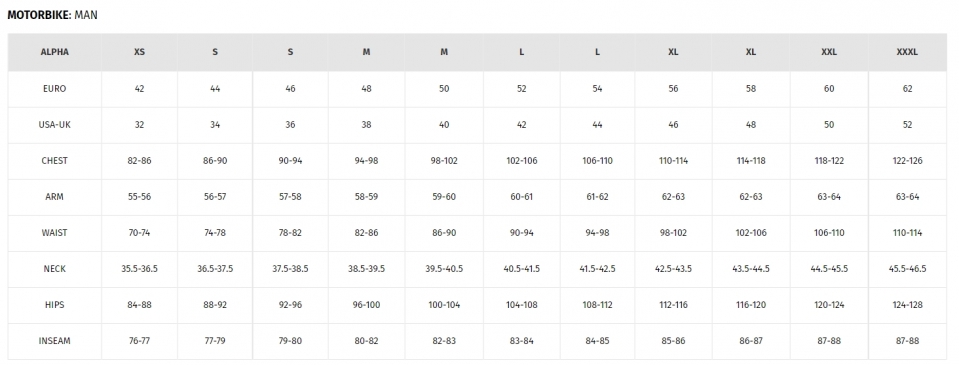Click the USA-UK row label
Screen dimensions: 959x365
point(54,125)
